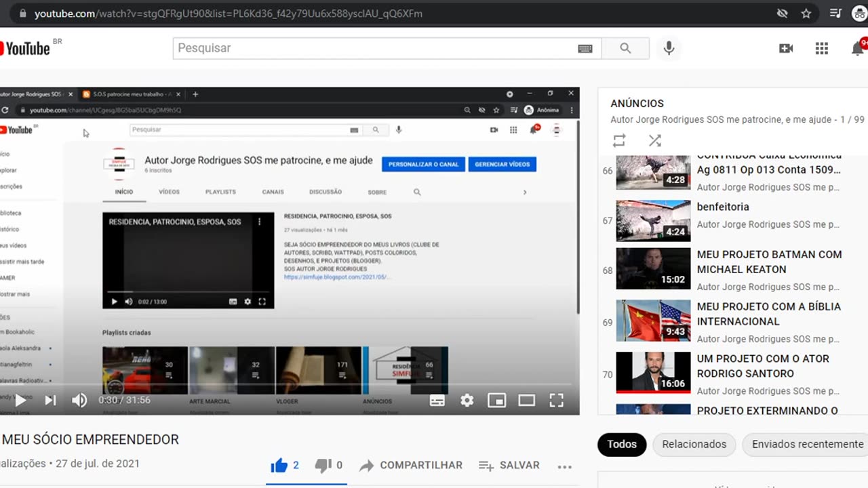Image resolution: width=868 pixels, height=488 pixels.
Task: Open the ANÚNCIOS playlist title
Action: point(637,104)
